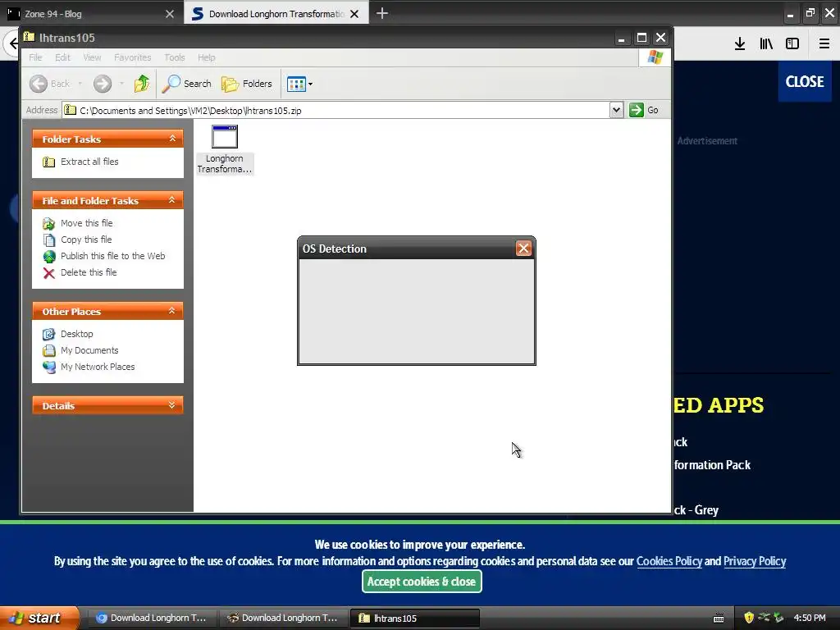Image resolution: width=840 pixels, height=630 pixels.
Task: Open the Forward history dropdown arrow
Action: point(121,84)
